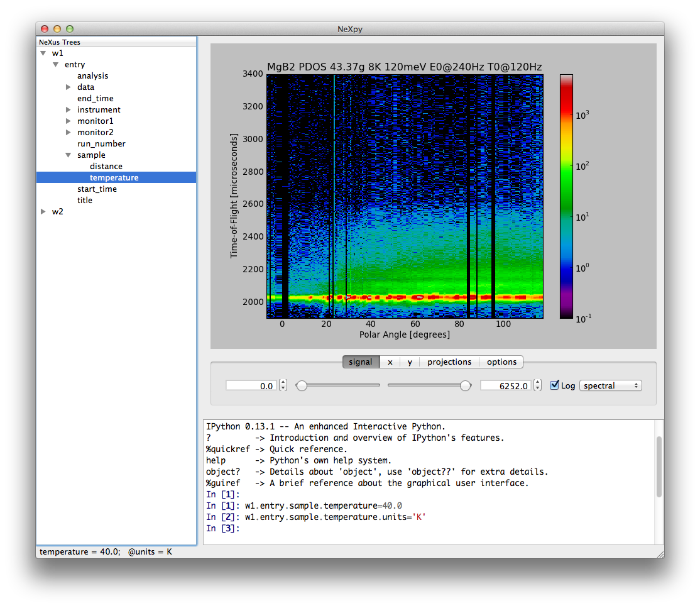Select the monitor1 tree item

point(95,121)
